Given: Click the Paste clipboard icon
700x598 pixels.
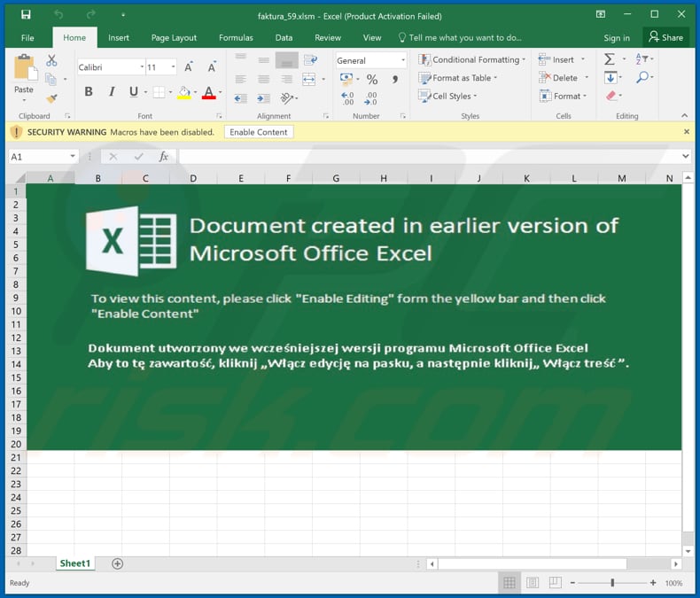Looking at the screenshot, I should pyautogui.click(x=25, y=68).
